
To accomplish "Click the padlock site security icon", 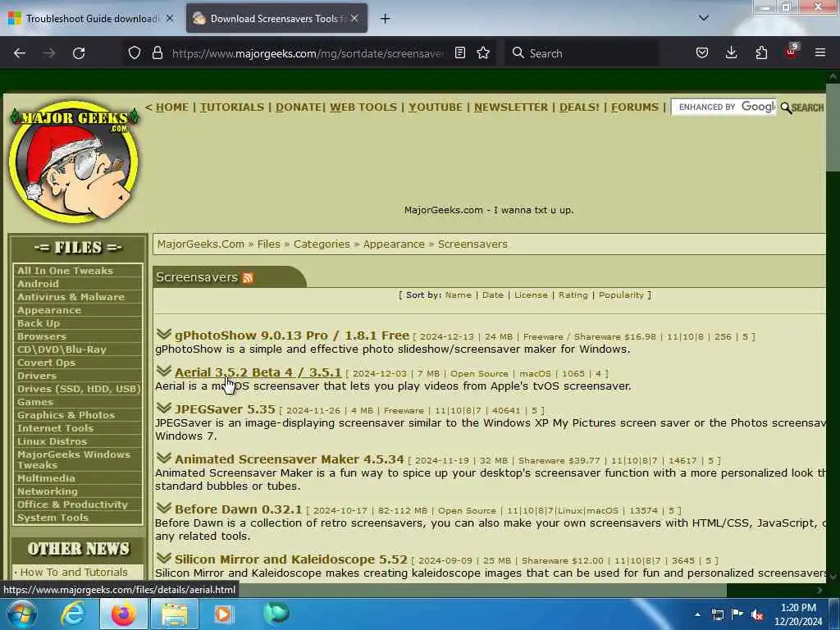I will [x=157, y=52].
